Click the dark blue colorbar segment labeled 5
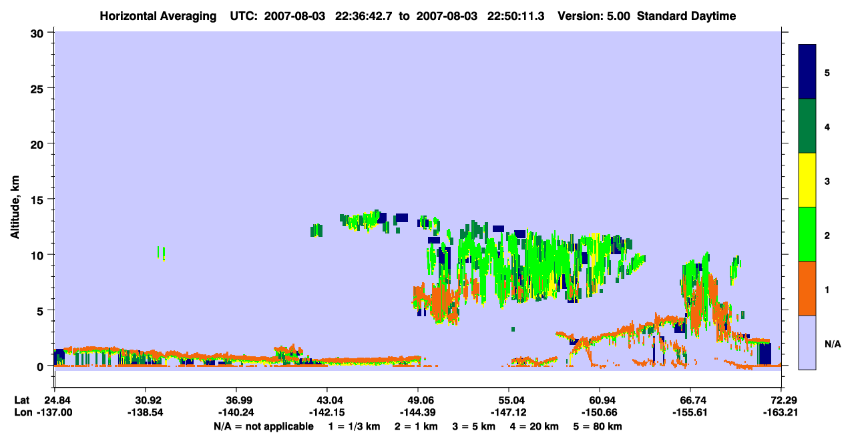Image resolution: width=868 pixels, height=445 pixels. point(807,72)
